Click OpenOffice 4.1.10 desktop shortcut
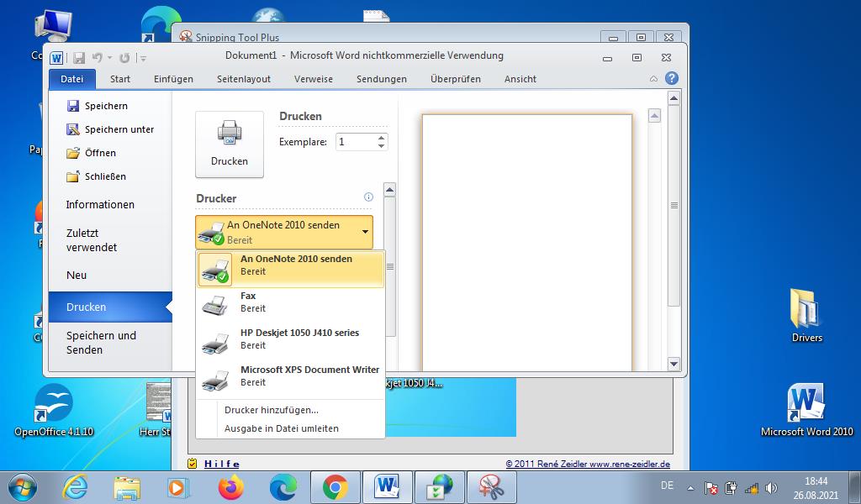Screen dimensions: 861x504 (x=54, y=410)
